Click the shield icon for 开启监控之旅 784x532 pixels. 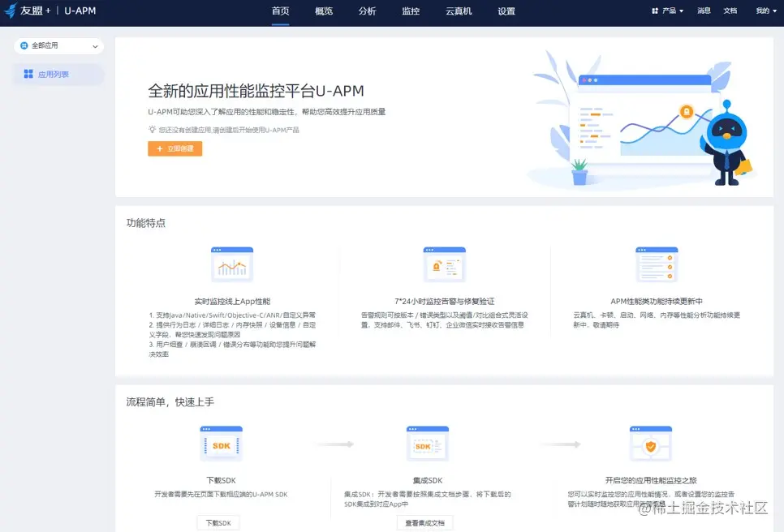click(651, 444)
